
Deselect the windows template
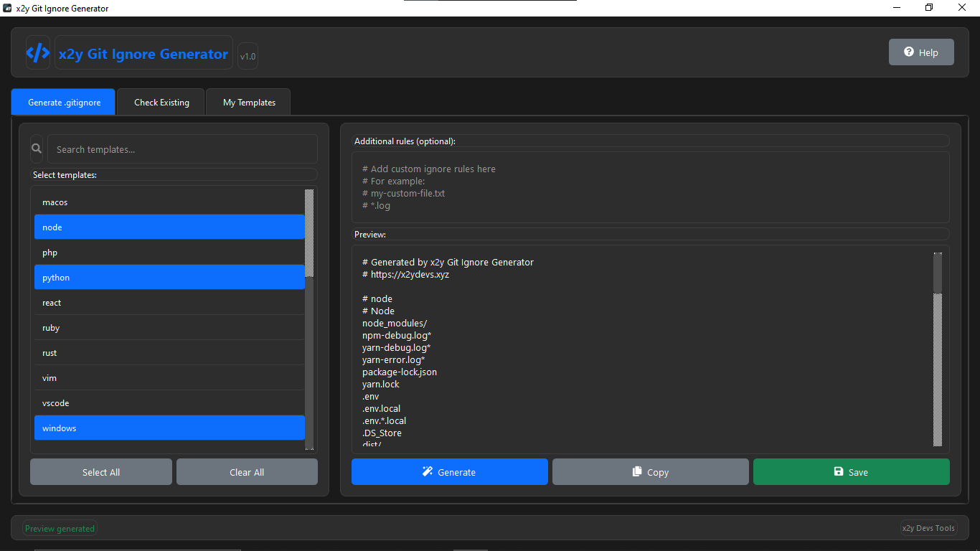point(169,428)
